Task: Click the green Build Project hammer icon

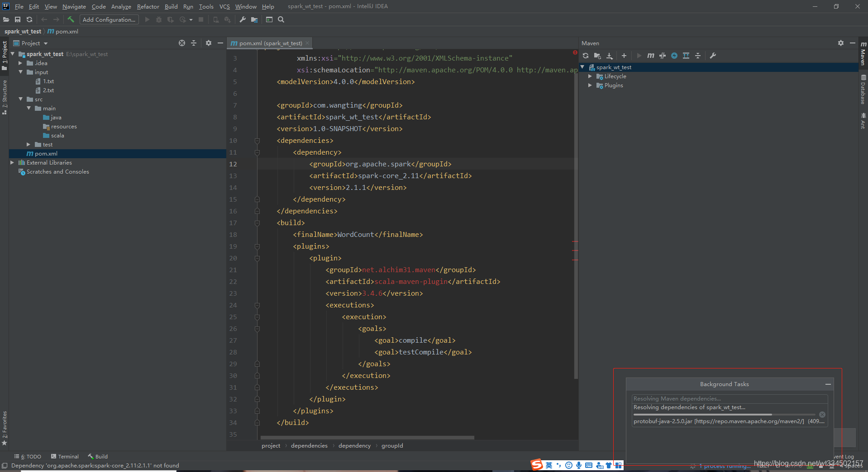Action: (71, 19)
